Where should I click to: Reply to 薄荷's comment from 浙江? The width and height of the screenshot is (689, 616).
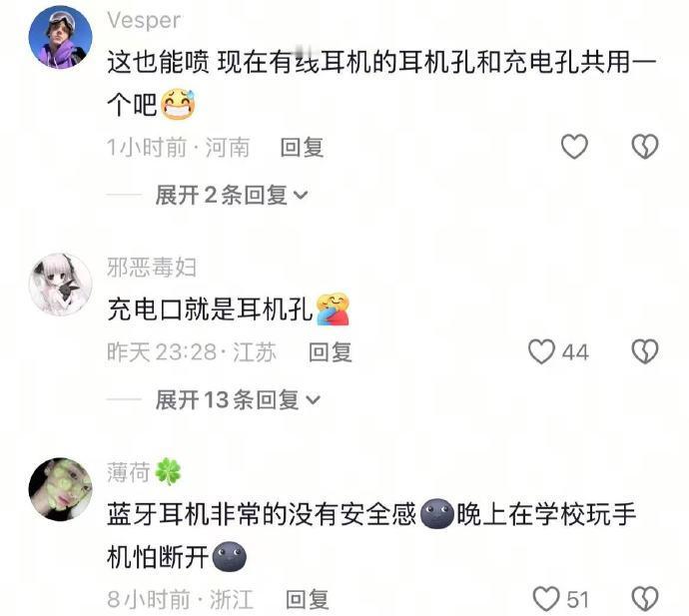(308, 599)
